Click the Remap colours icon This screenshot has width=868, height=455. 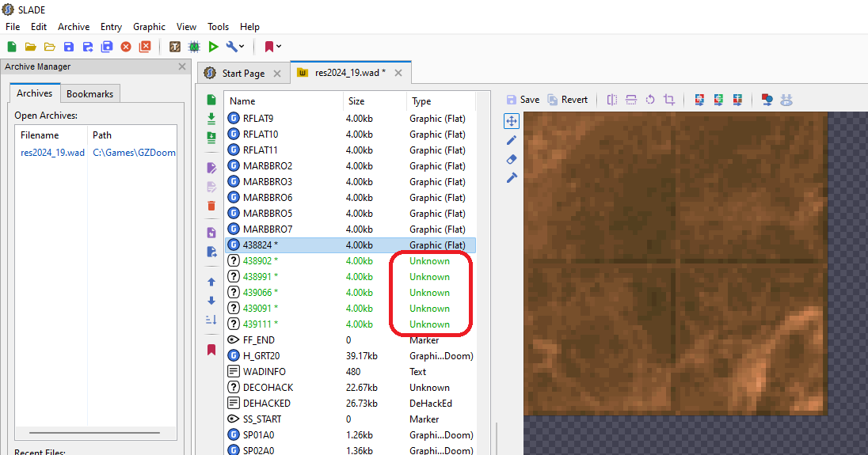700,100
